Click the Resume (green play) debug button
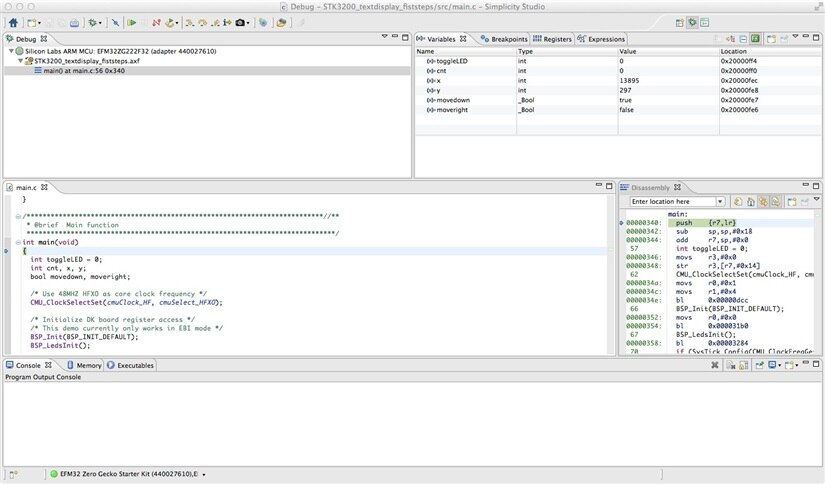 [x=131, y=21]
